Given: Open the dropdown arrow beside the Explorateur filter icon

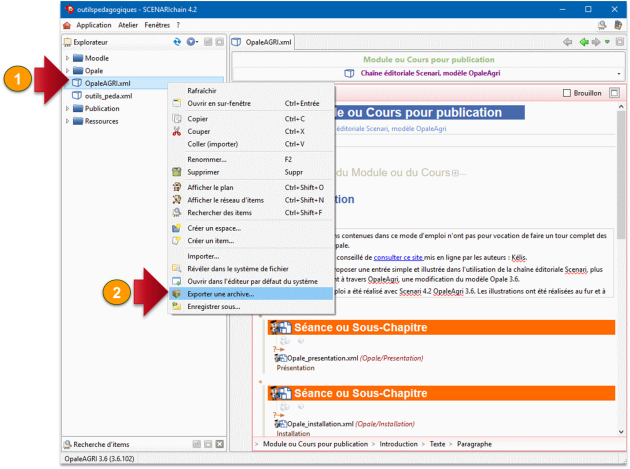Looking at the screenshot, I should pyautogui.click(x=197, y=42).
